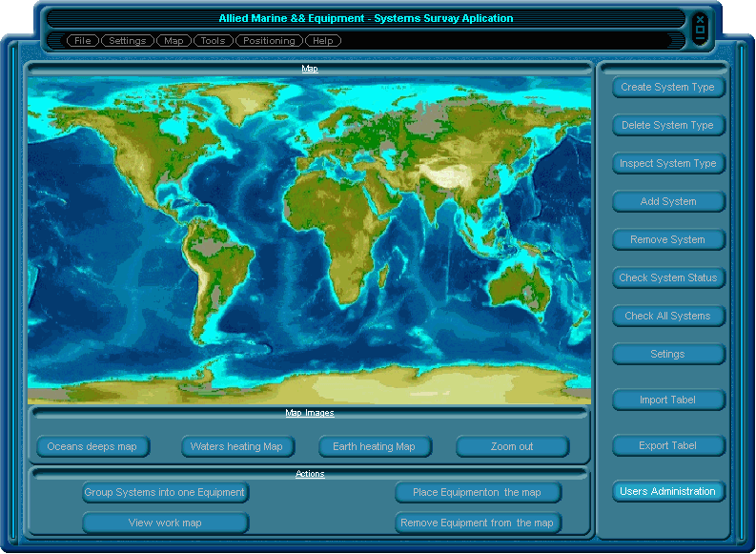Viewport: 756px width, 554px height.
Task: Open the Positioning menu
Action: tap(270, 41)
